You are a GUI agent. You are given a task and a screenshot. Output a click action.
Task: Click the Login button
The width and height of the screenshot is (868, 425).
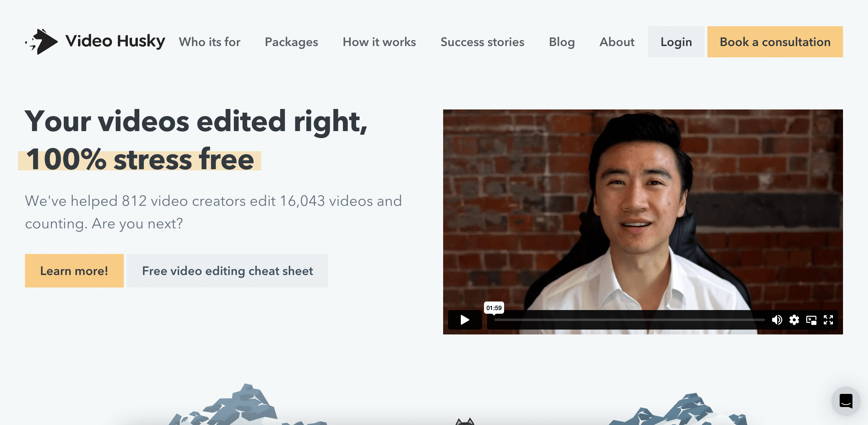676,41
